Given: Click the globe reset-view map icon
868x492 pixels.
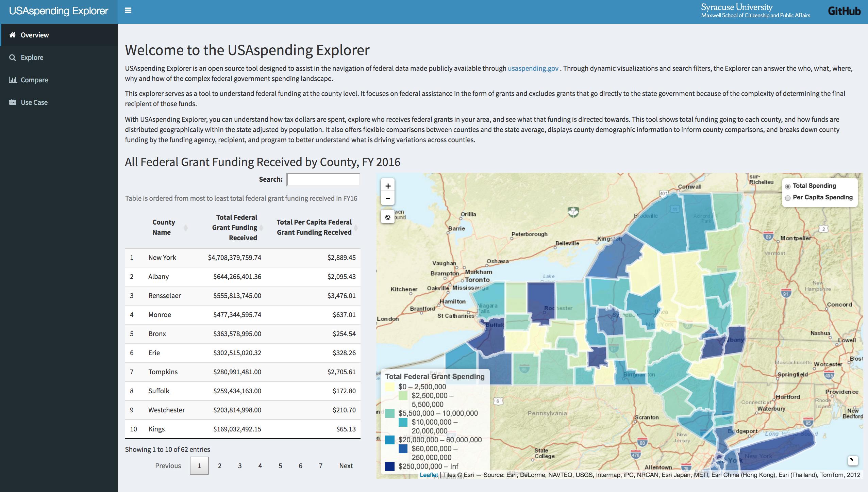Looking at the screenshot, I should (x=388, y=217).
